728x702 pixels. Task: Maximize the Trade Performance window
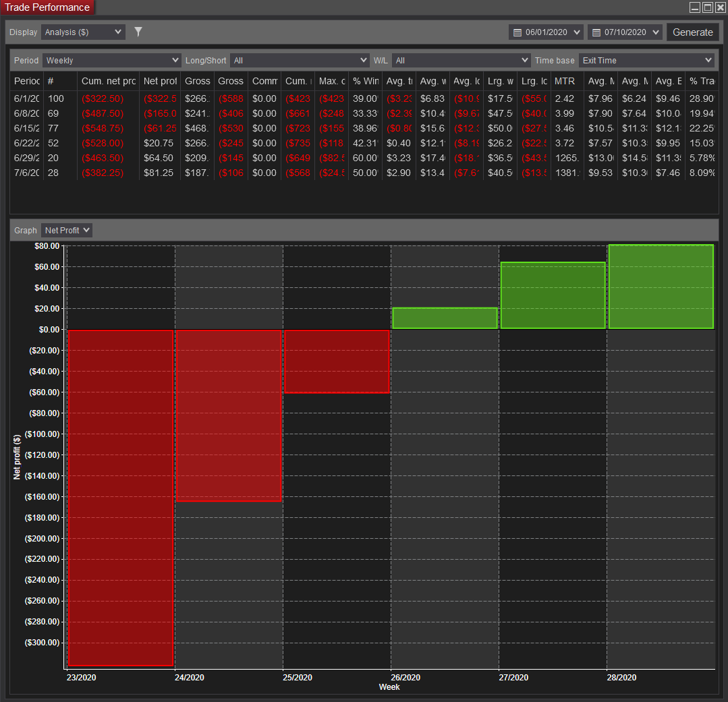point(708,7)
